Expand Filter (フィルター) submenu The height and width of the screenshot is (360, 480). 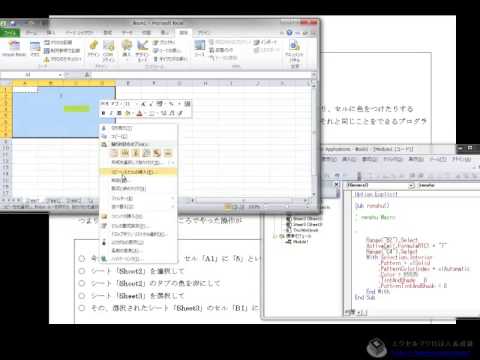coord(138,198)
